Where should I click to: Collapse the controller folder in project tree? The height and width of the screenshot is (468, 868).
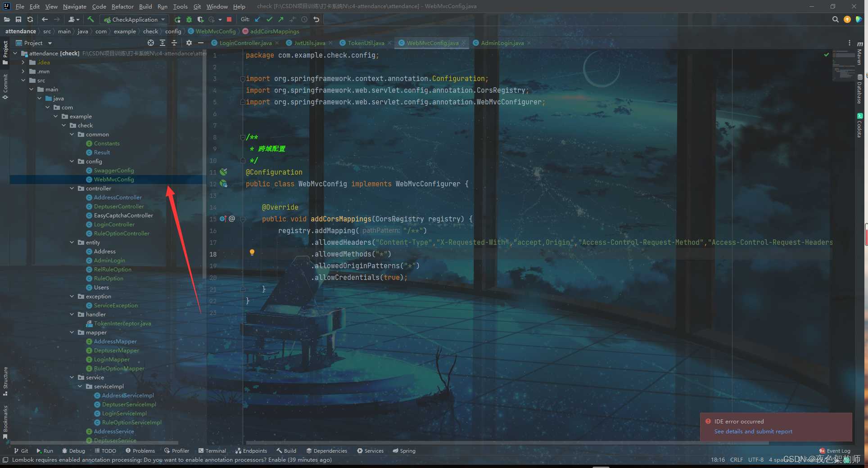pos(72,189)
